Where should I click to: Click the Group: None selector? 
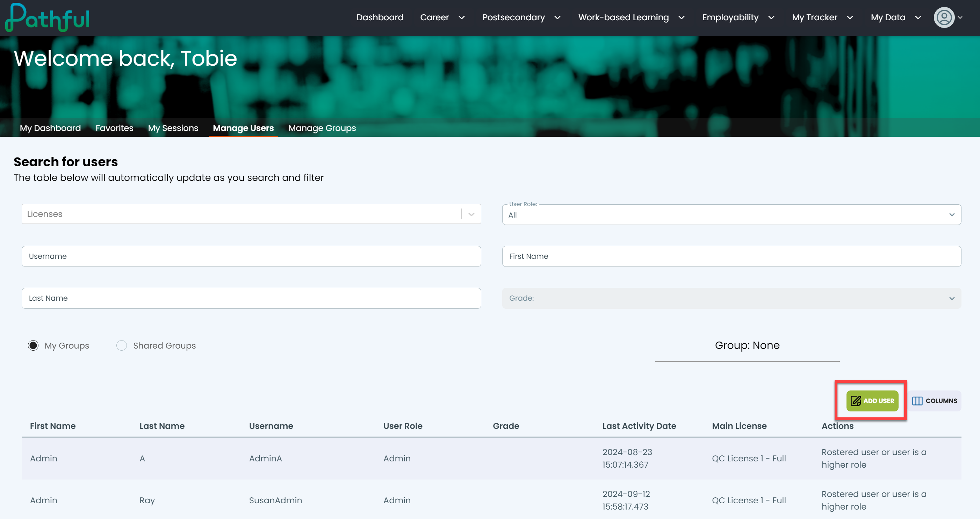point(747,345)
